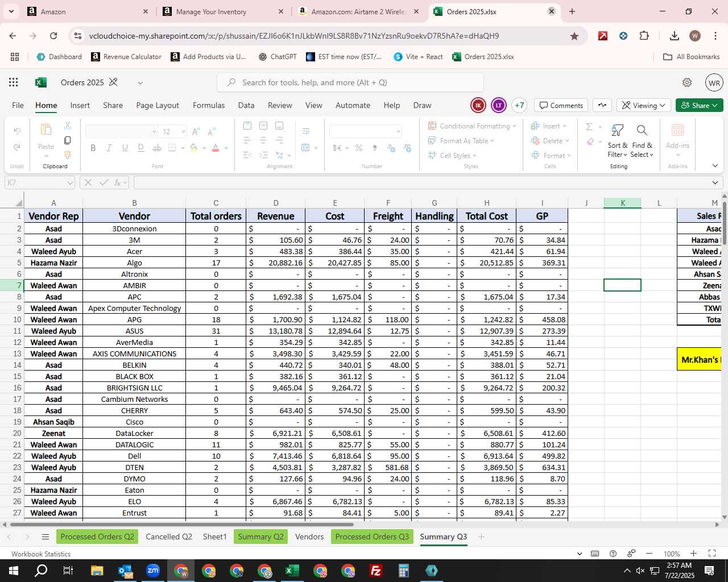Viewport: 728px width, 582px height.
Task: Click the Total Cost column header cell
Action: pyautogui.click(x=486, y=216)
